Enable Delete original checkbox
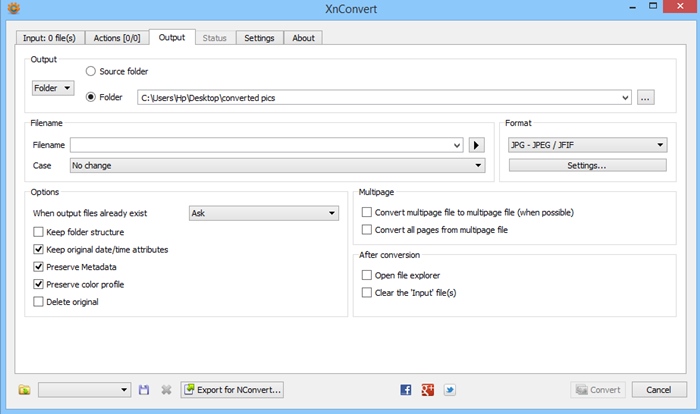The height and width of the screenshot is (414, 700). tap(38, 302)
